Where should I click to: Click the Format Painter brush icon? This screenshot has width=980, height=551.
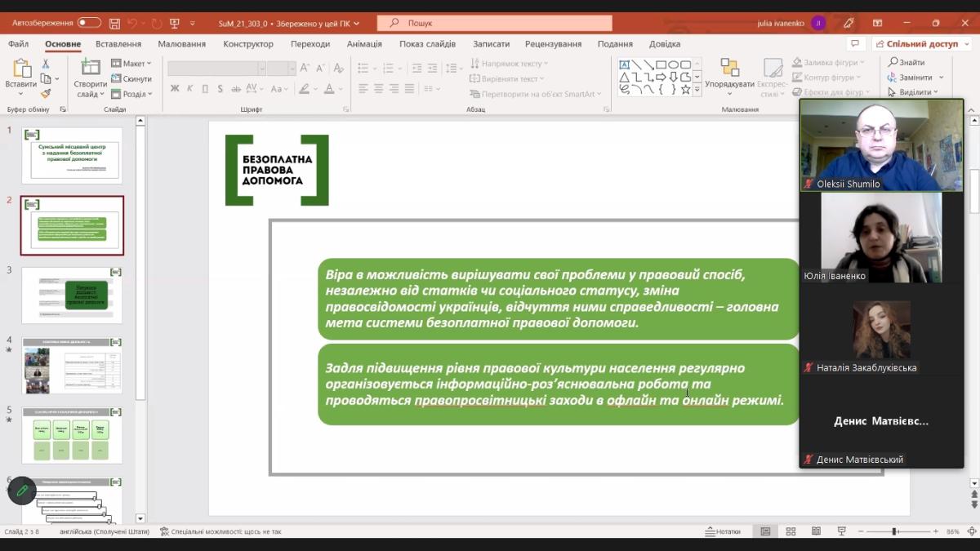pyautogui.click(x=46, y=94)
